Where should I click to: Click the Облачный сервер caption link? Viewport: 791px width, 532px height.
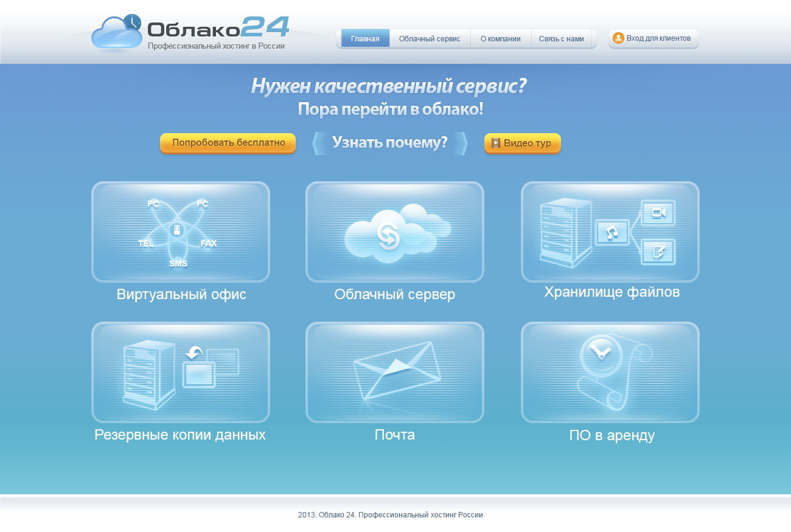click(394, 295)
